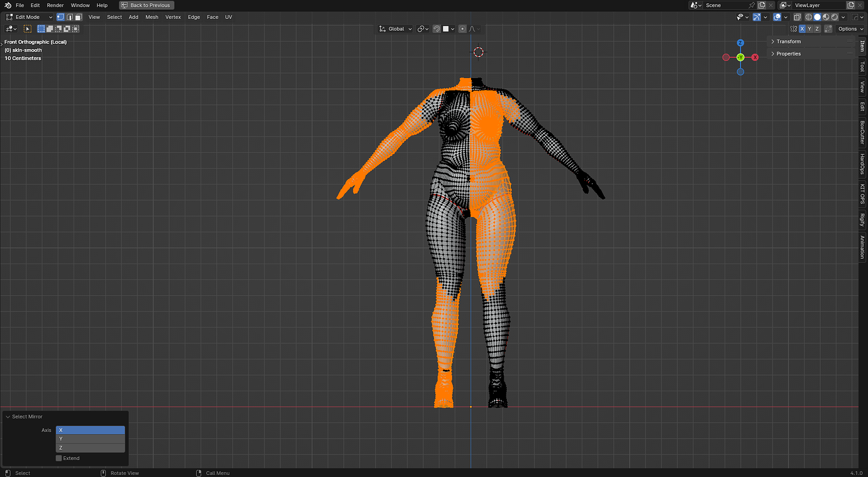Image resolution: width=868 pixels, height=477 pixels.
Task: Open the Options dropdown
Action: (x=850, y=29)
